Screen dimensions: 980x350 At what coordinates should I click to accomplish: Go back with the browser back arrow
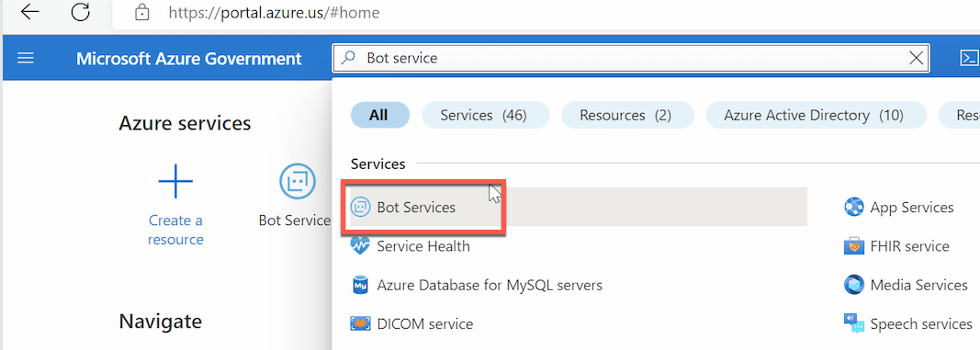(x=30, y=12)
